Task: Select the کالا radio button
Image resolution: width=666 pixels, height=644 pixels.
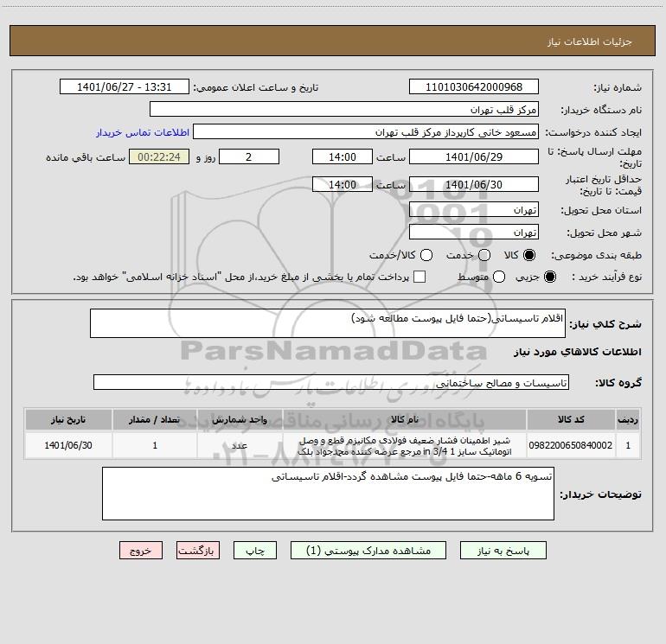Action: point(529,255)
